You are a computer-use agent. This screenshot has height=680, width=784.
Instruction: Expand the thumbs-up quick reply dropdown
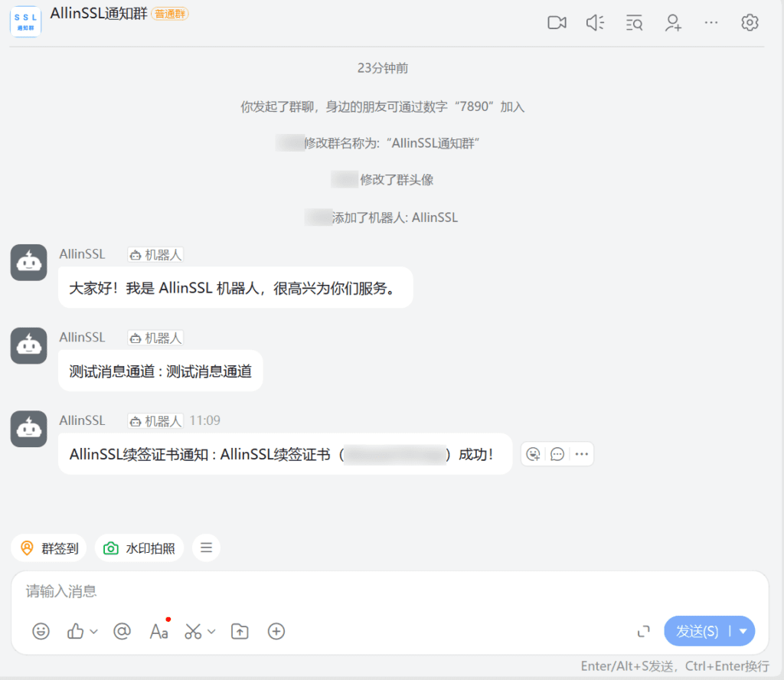pyautogui.click(x=94, y=632)
